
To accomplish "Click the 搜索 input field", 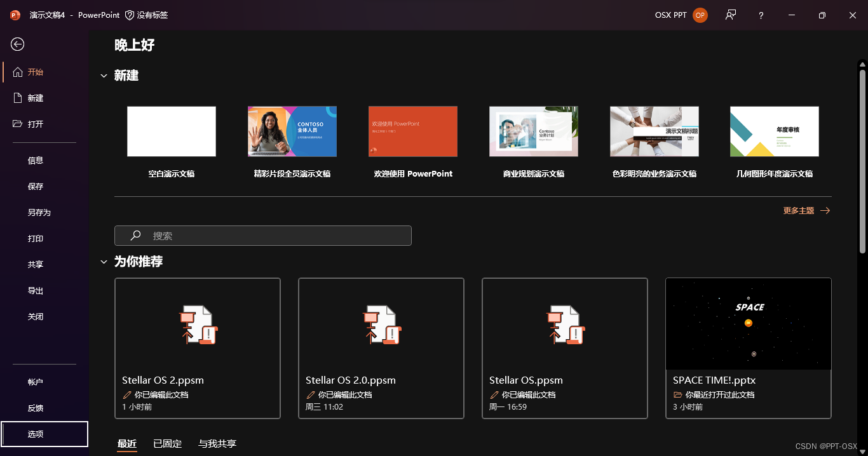I will pos(263,236).
